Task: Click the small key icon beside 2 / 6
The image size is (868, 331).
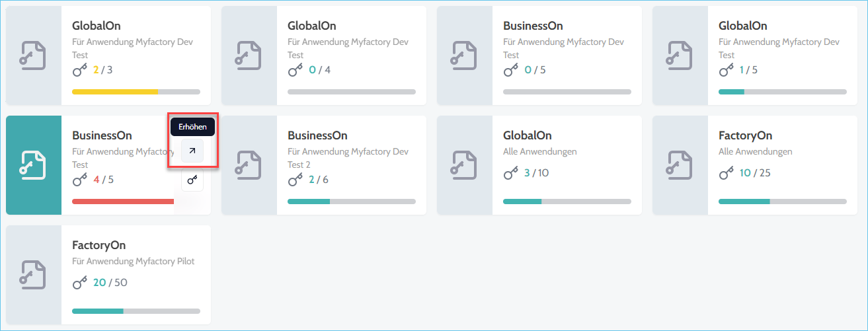Action: [296, 179]
